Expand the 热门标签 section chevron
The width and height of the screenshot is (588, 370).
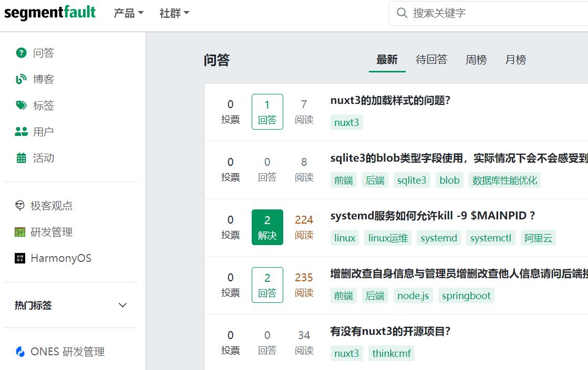click(x=123, y=305)
